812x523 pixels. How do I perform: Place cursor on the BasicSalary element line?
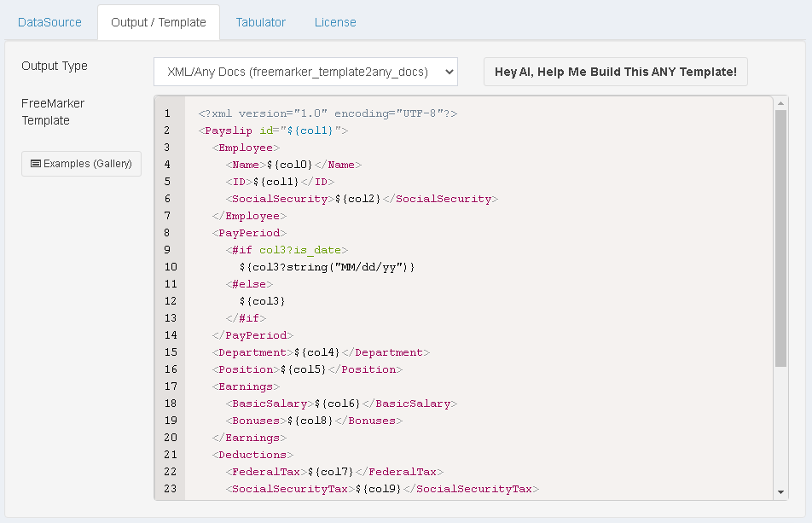341,404
